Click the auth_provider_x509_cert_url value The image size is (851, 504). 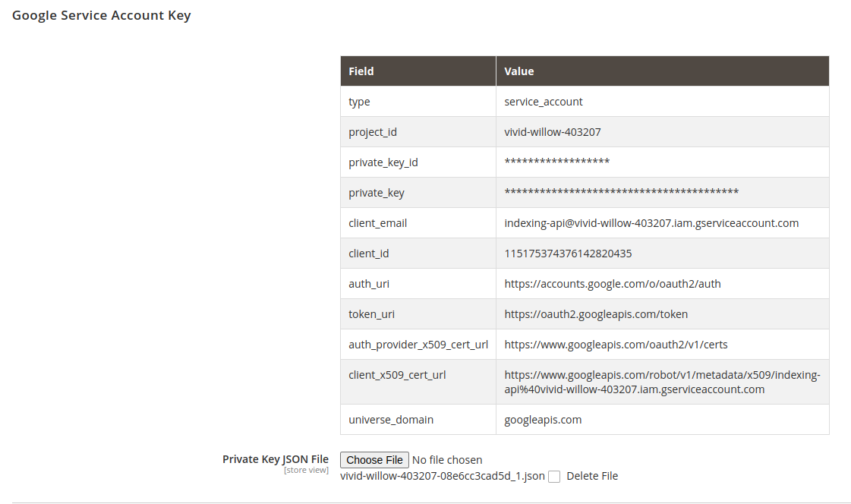tap(616, 345)
